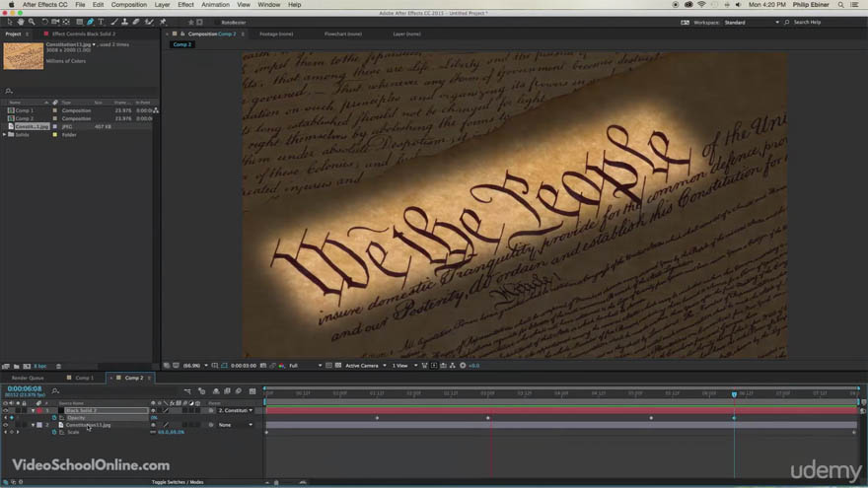
Task: Click the Reset Exposure icon in viewer
Action: tap(463, 366)
